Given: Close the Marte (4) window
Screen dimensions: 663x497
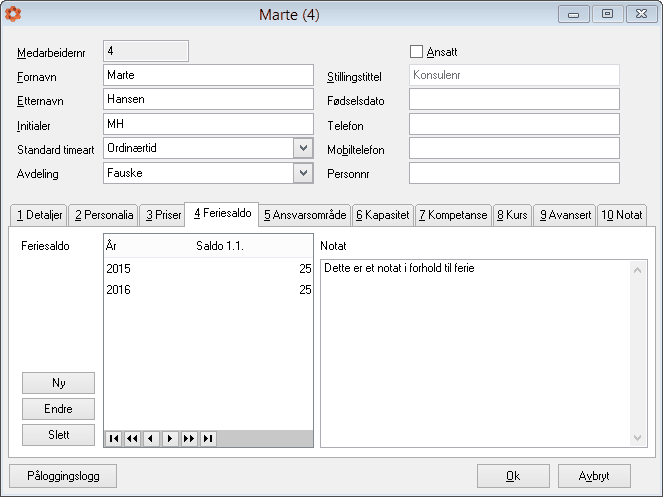Looking at the screenshot, I should coord(641,14).
